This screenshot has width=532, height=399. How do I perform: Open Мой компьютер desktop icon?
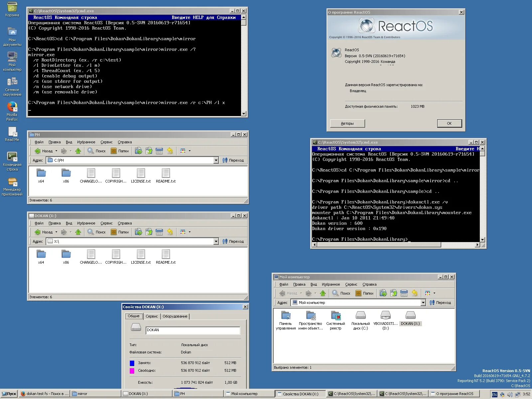click(x=12, y=62)
